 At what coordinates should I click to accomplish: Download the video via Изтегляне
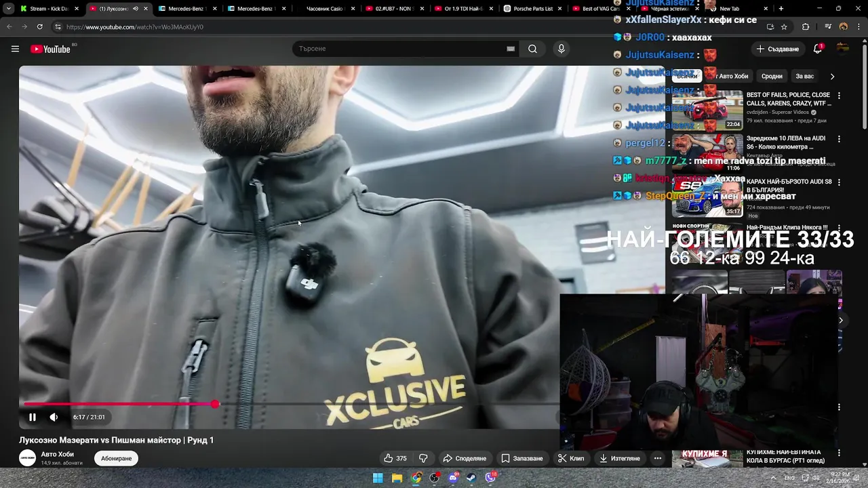[x=620, y=458]
